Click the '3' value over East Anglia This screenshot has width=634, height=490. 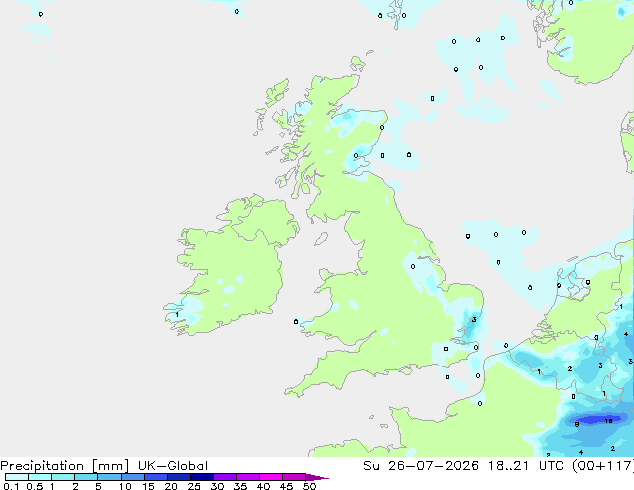click(x=474, y=319)
